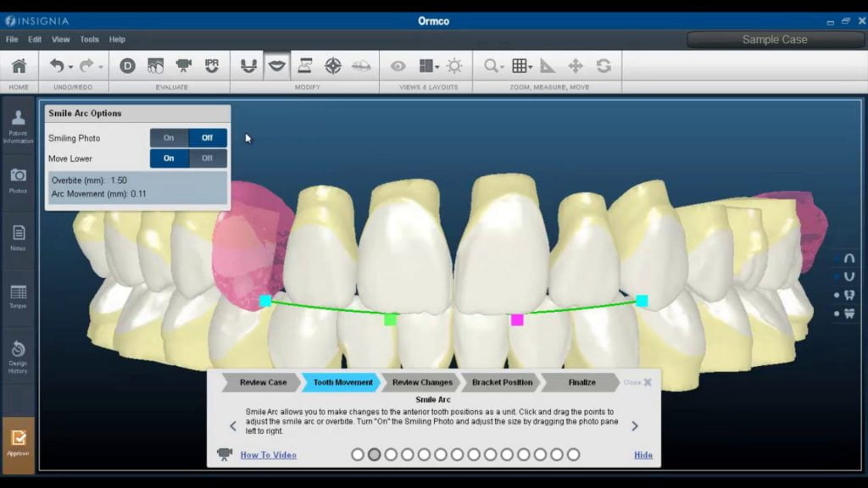Screen dimensions: 868x488
Task: Open the How To Video link
Action: (268, 455)
